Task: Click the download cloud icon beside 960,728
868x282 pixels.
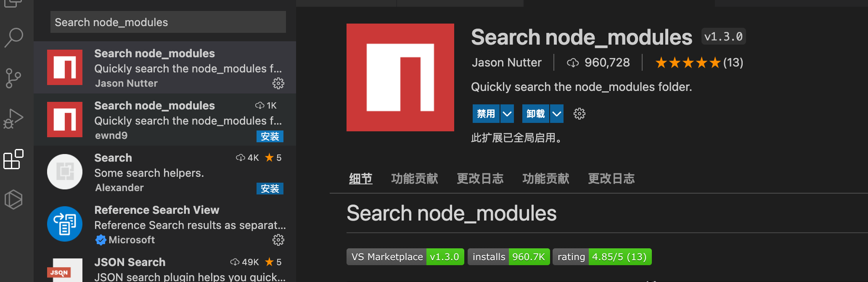Action: (573, 63)
